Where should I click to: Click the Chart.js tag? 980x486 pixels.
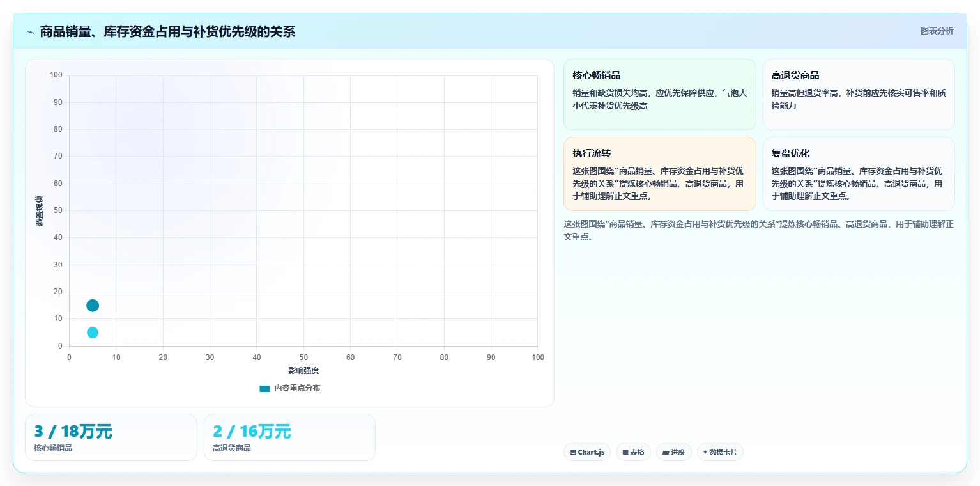click(587, 452)
